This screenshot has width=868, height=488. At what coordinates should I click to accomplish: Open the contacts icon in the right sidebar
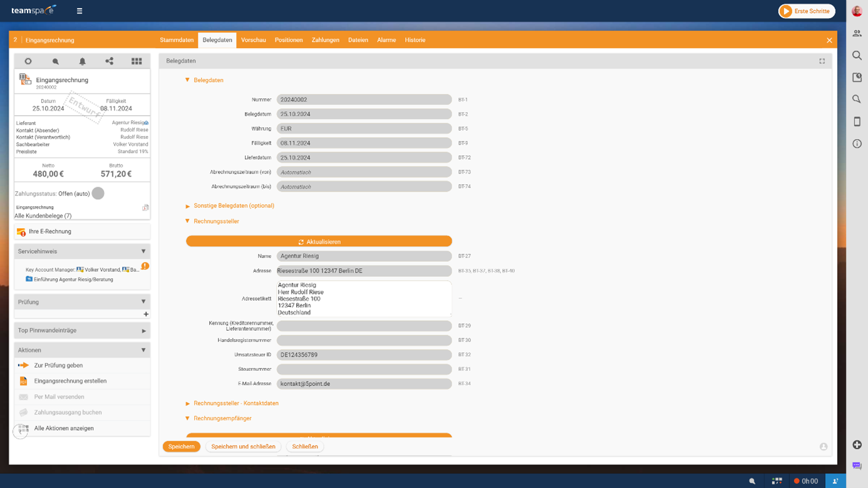[857, 33]
